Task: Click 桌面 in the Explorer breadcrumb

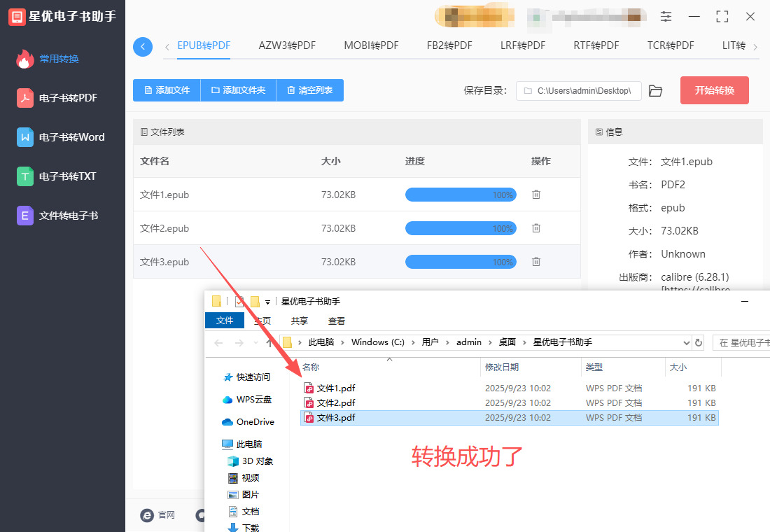Action: tap(507, 342)
